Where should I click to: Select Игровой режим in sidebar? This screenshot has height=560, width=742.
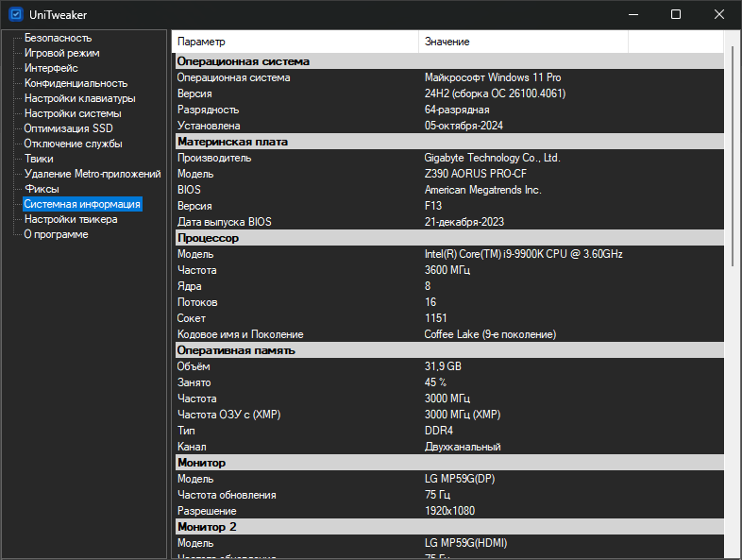click(61, 53)
